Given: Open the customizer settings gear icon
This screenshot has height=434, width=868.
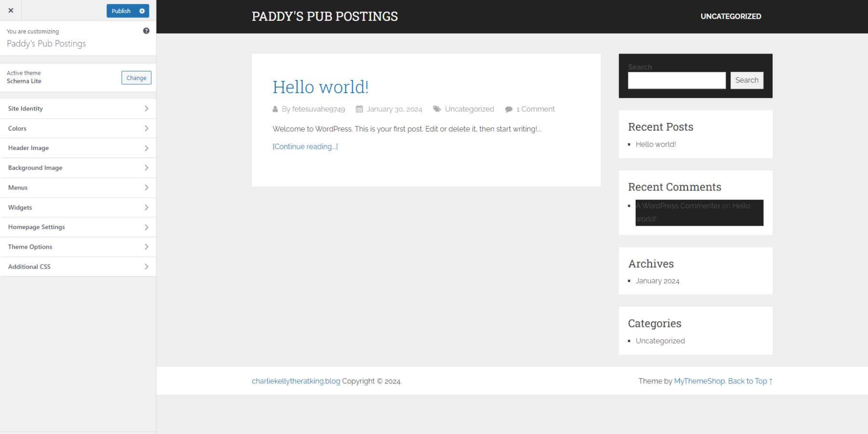Looking at the screenshot, I should click(x=141, y=11).
